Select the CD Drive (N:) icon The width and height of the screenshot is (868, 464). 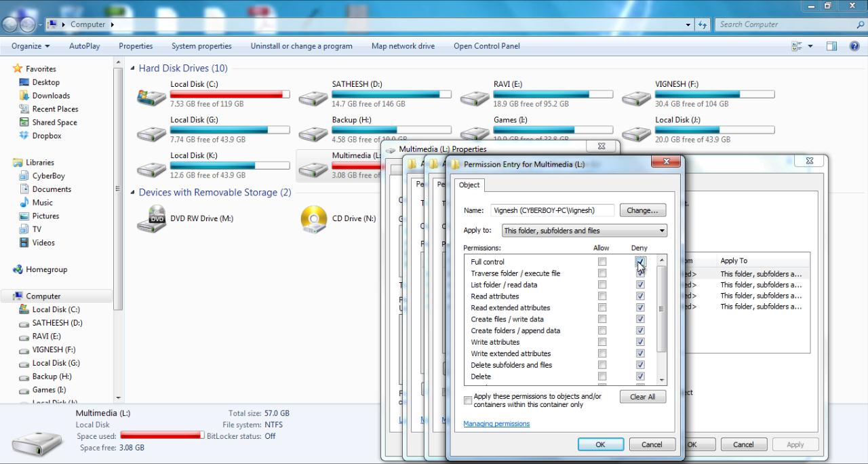click(x=314, y=219)
